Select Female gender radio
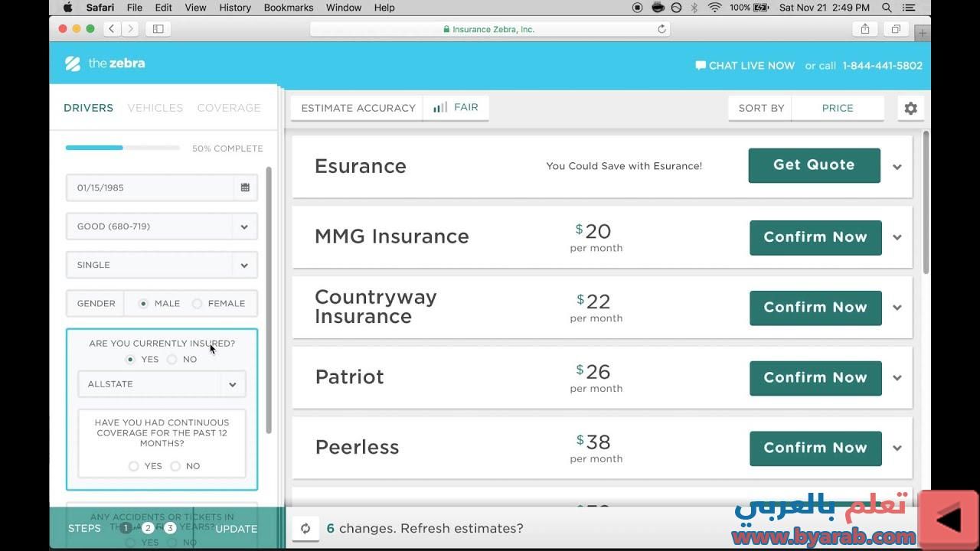Screen dimensions: 980x551 pyautogui.click(x=198, y=304)
